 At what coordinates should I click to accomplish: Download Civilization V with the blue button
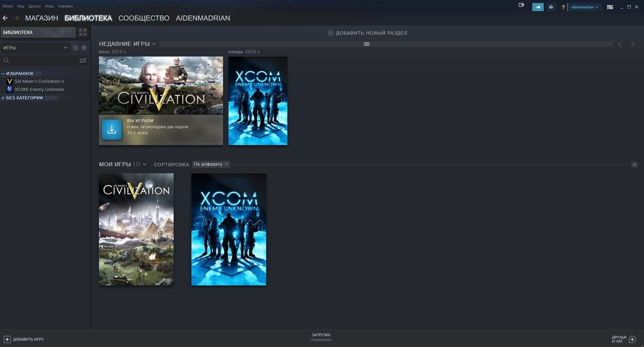point(112,130)
